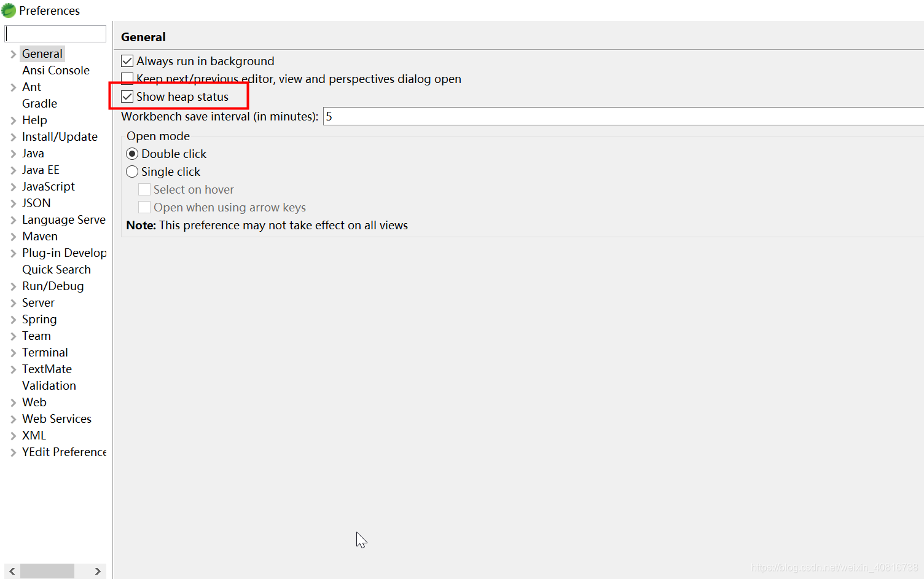Screen dimensions: 924x579
Task: Expand the JSON tree node
Action: (x=13, y=203)
